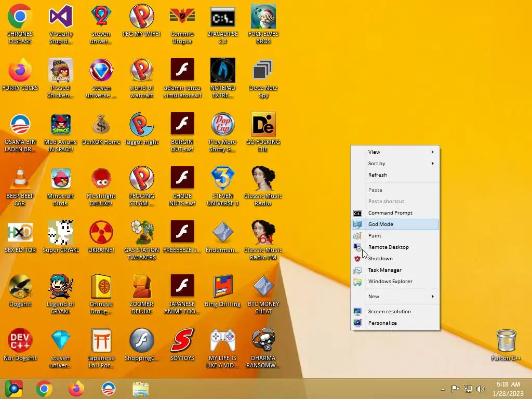Expand the New submenu

(x=395, y=297)
